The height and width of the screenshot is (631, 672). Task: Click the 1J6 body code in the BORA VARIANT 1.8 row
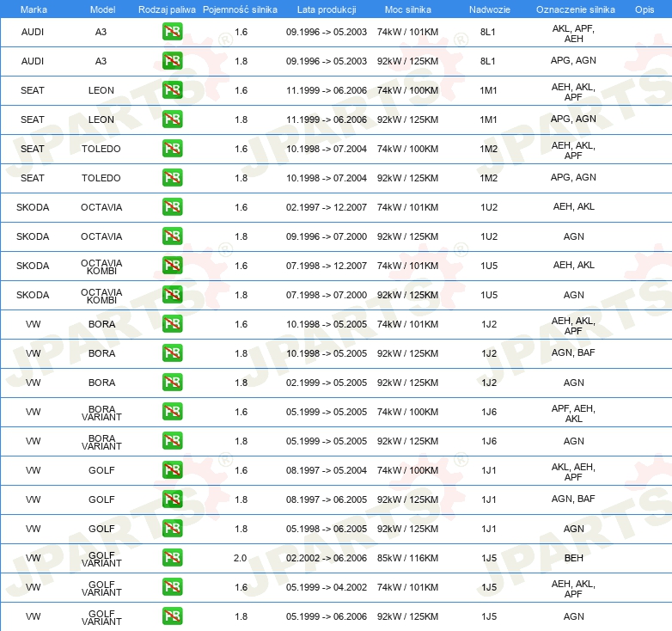[489, 441]
